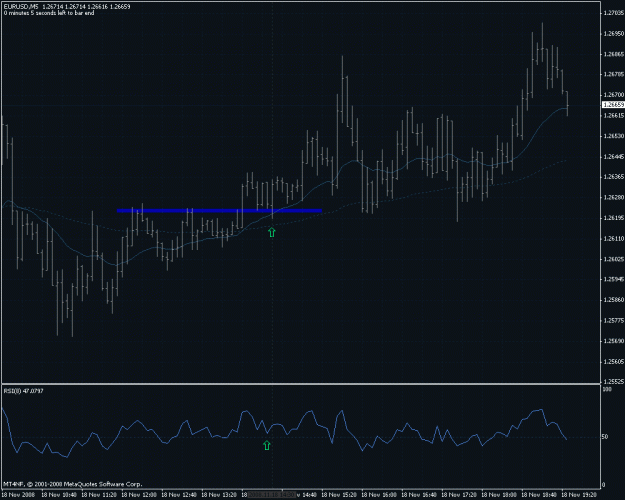Click the '18 Nov 11:20' time label
This screenshot has width=625, height=500.
pos(99,495)
